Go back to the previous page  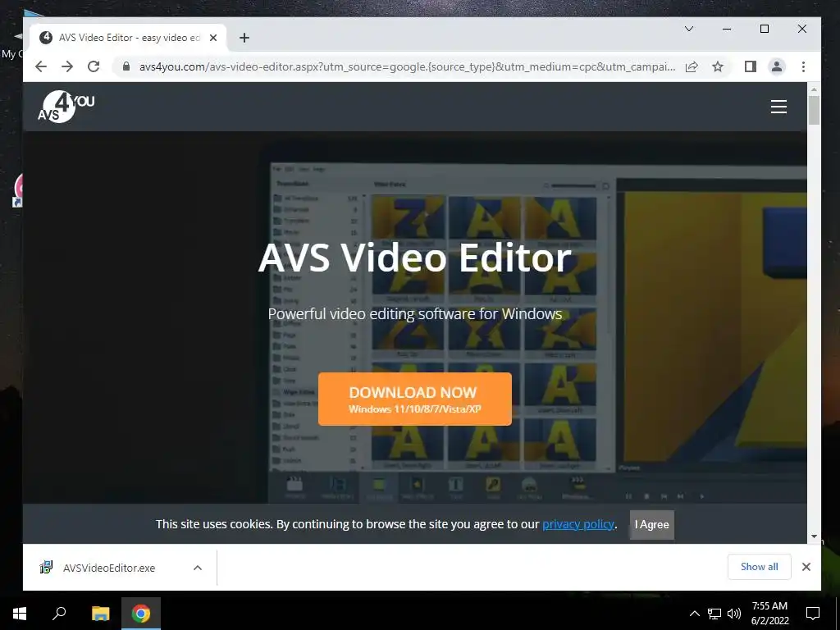pos(41,66)
